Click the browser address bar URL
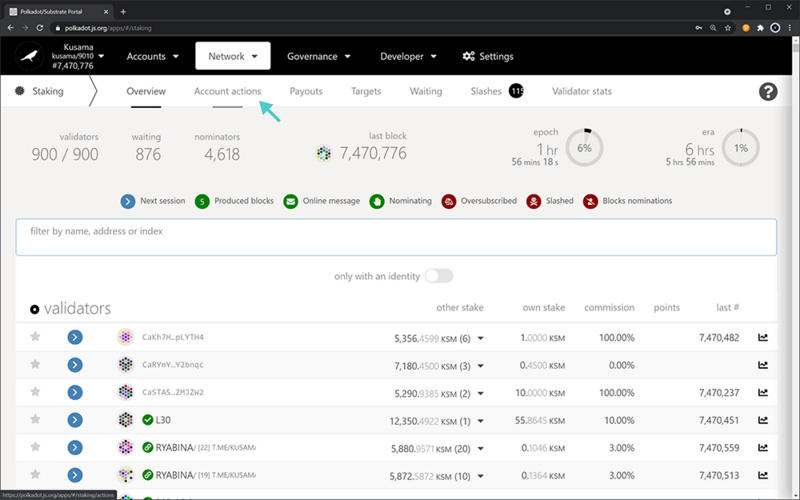 pos(108,28)
